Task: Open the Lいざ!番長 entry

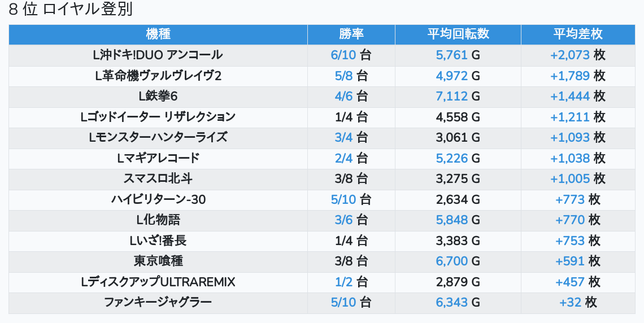Action: point(158,241)
